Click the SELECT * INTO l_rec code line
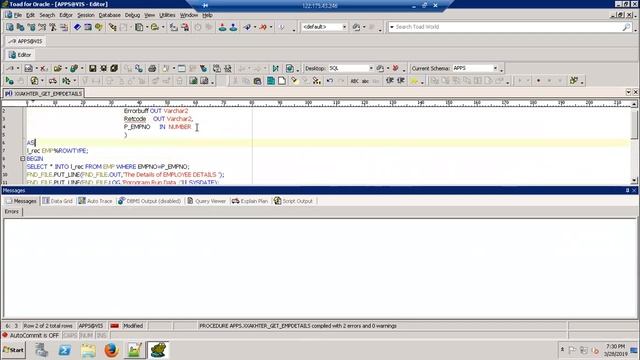The image size is (640, 360). click(108, 167)
